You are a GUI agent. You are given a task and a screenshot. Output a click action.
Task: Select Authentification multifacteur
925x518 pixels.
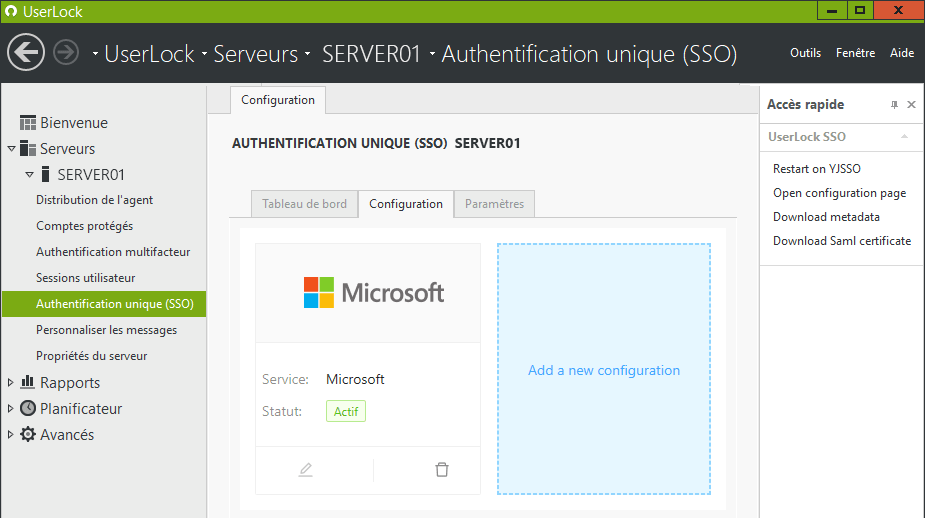pos(113,252)
